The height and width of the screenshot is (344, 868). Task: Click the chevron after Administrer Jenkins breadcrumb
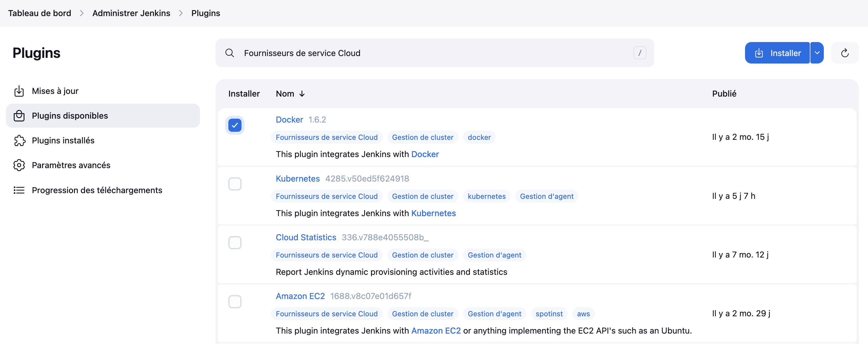(x=181, y=13)
